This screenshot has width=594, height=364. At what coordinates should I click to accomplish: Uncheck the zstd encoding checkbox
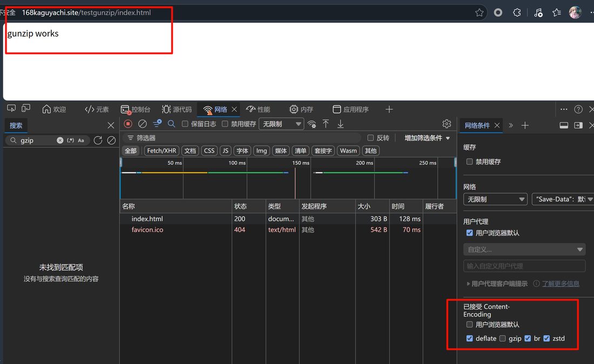point(546,339)
